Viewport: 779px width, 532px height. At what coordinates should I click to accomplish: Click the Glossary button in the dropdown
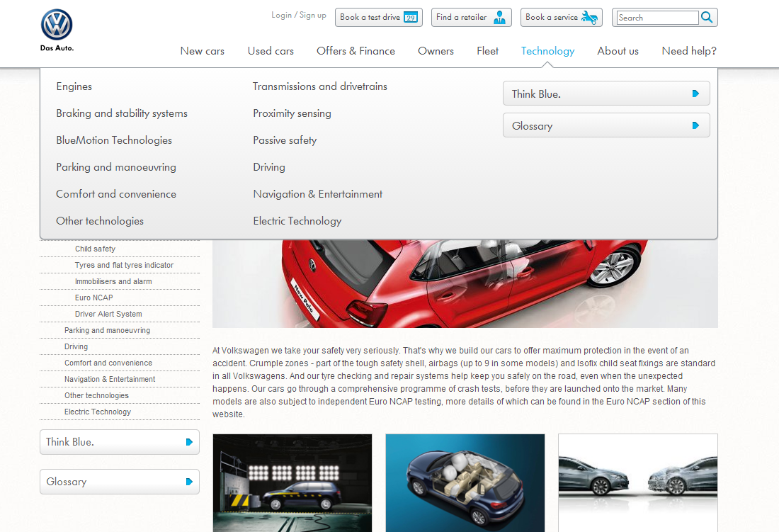pos(606,125)
